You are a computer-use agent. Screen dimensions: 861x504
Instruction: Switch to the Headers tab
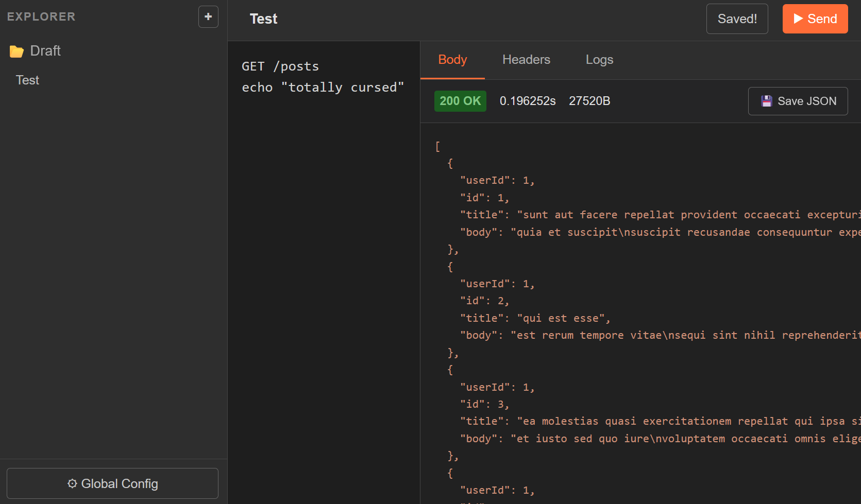(x=526, y=60)
